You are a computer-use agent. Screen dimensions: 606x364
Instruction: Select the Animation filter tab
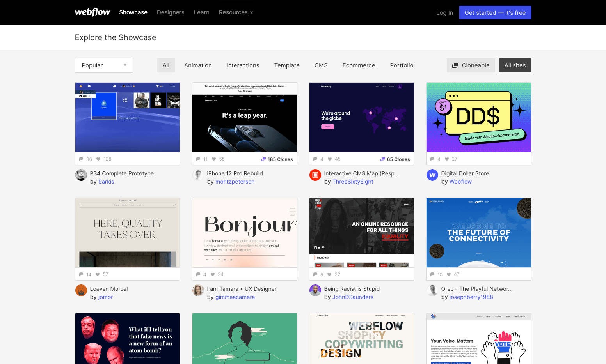[198, 65]
